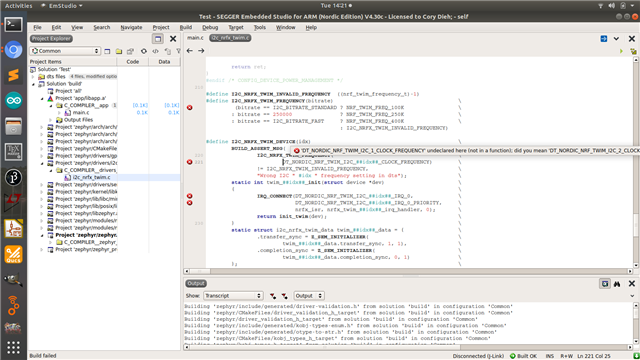Open the Transcript show dropdown

[233, 296]
